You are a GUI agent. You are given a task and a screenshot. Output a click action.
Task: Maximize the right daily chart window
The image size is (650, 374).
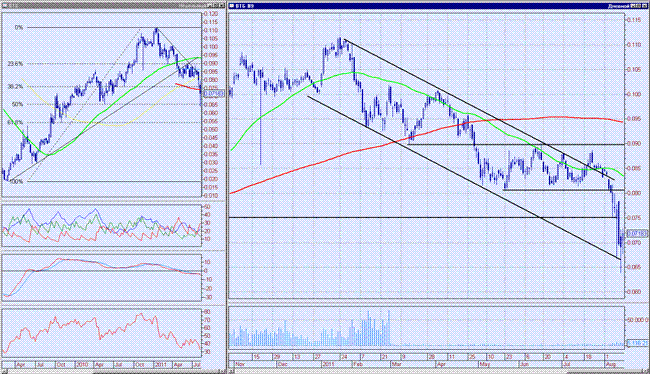tap(639, 6)
